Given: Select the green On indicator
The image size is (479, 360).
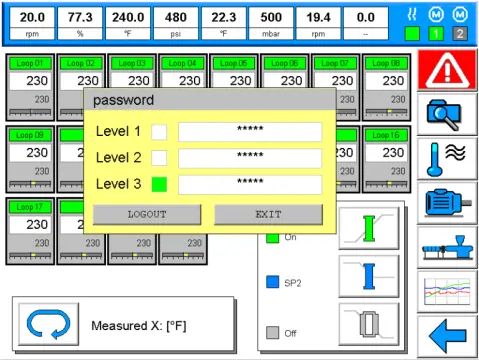Looking at the screenshot, I should click(273, 238).
